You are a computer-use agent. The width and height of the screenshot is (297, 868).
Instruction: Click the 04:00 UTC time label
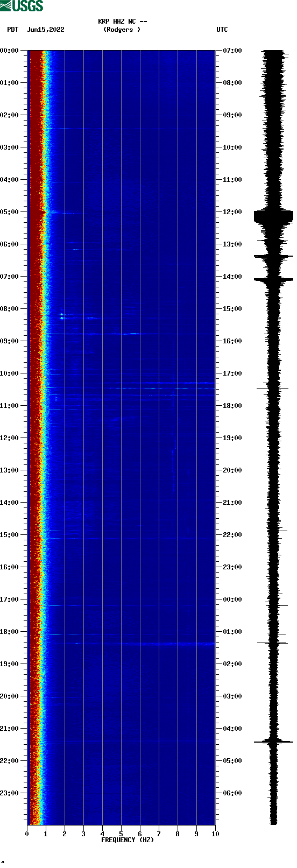[x=232, y=729]
